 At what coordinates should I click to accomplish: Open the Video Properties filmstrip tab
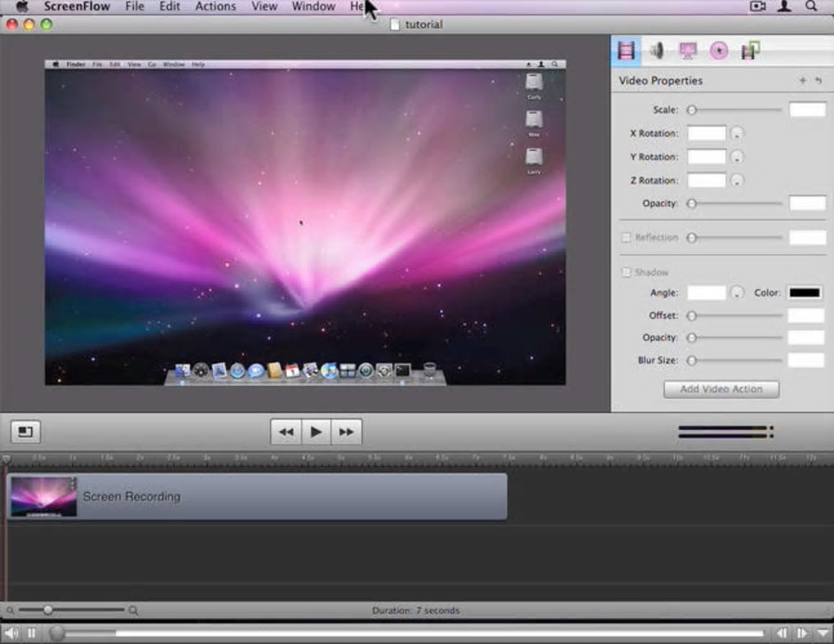(626, 51)
